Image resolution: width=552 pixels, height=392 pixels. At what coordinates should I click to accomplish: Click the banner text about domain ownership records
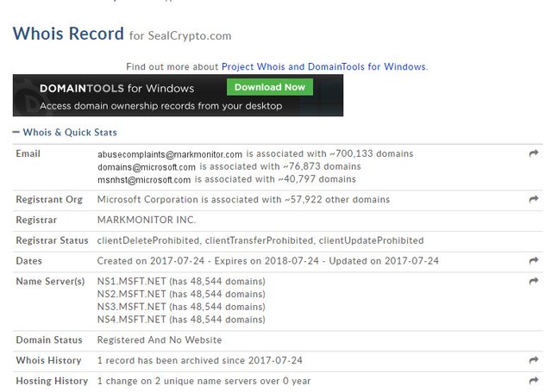160,106
